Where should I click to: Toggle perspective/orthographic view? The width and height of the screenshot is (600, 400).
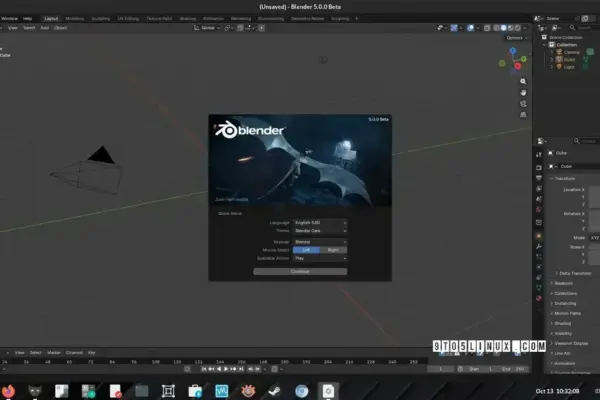[x=523, y=115]
